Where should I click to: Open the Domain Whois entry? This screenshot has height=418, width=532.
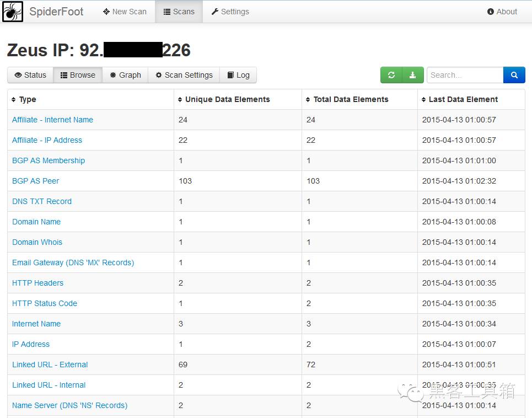pos(37,242)
